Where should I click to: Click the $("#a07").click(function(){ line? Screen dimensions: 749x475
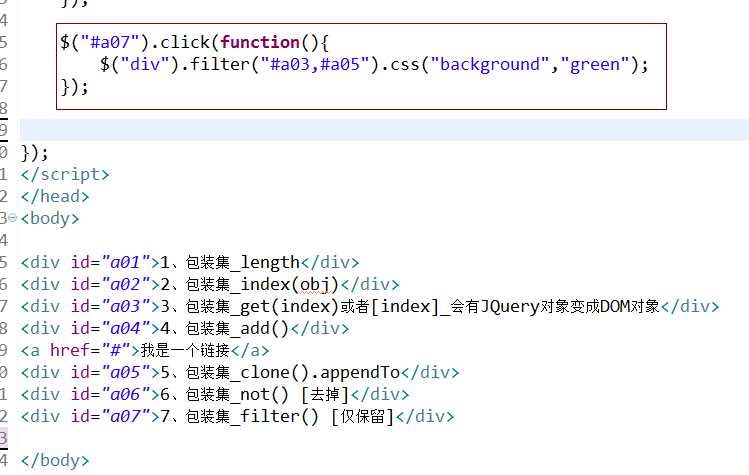tap(194, 43)
